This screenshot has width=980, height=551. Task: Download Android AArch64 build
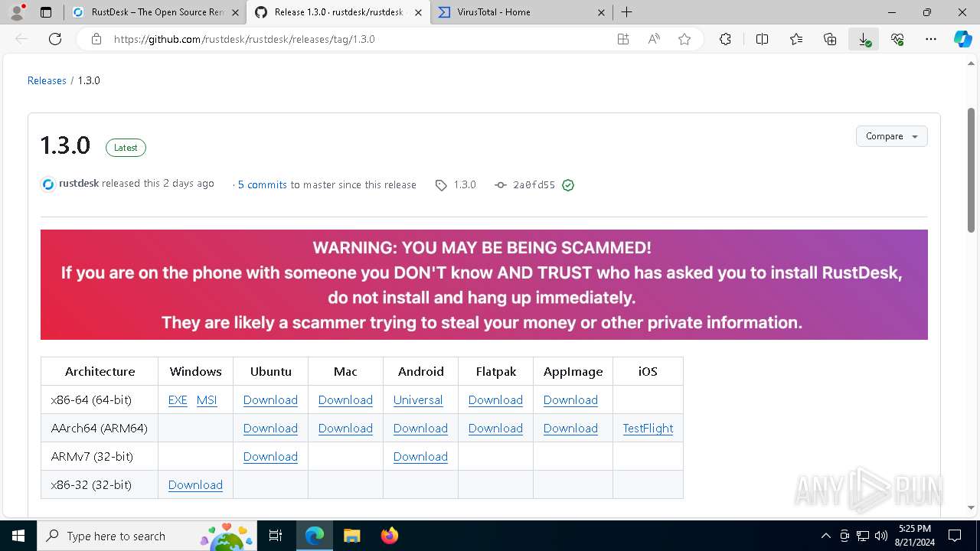(x=420, y=429)
